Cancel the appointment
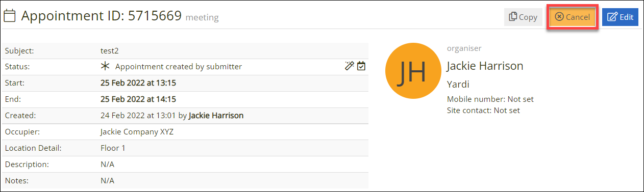Screen dimensions: 644x192 tap(573, 17)
